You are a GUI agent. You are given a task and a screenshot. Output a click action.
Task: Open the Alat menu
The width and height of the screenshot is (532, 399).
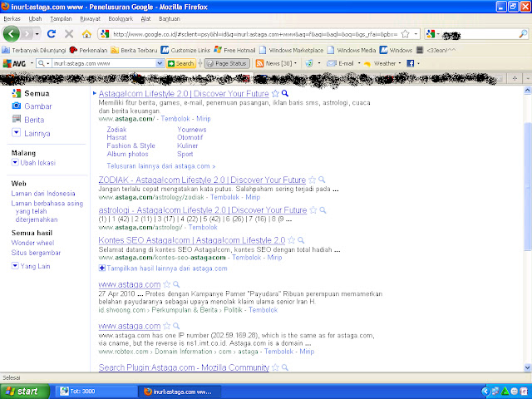[145, 18]
